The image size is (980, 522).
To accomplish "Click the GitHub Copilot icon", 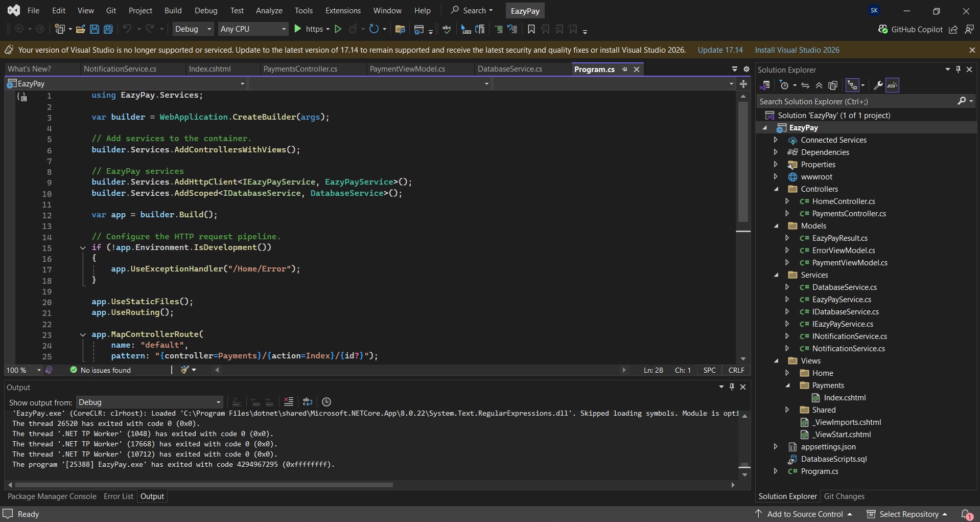I will click(882, 29).
